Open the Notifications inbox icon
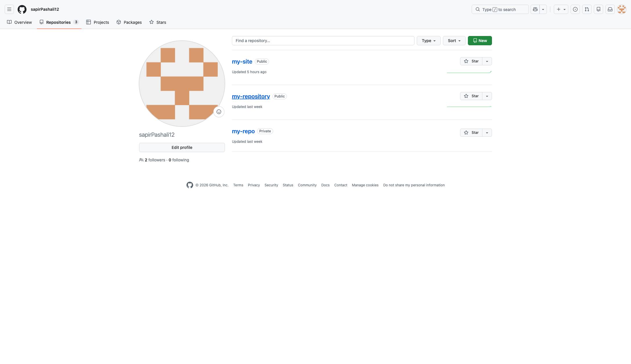The width and height of the screenshot is (631, 364). pyautogui.click(x=610, y=9)
